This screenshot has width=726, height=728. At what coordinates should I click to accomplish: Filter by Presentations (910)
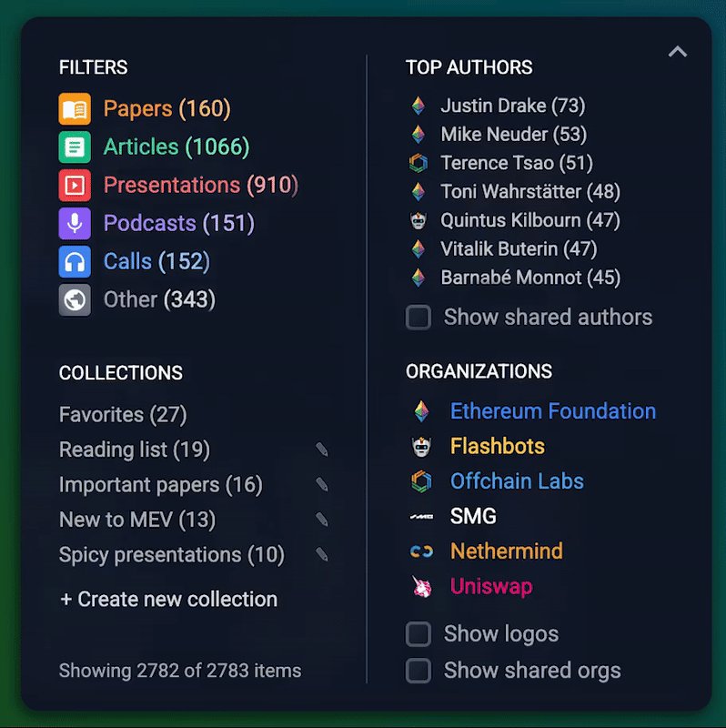(201, 186)
